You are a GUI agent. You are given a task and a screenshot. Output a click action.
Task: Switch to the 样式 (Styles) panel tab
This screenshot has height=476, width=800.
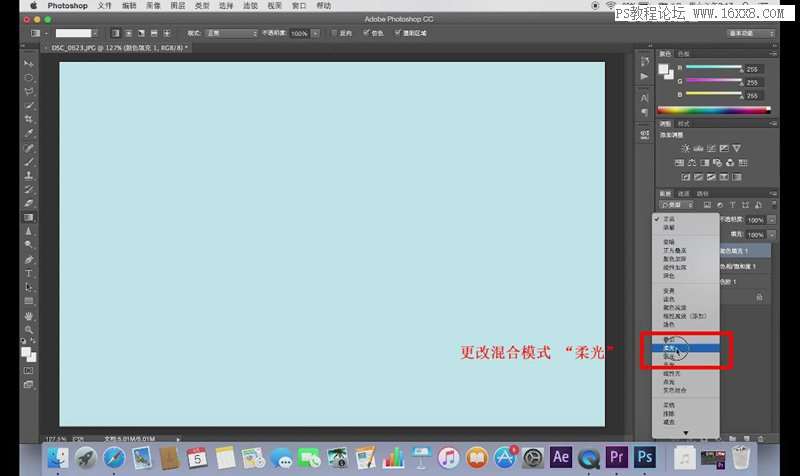pyautogui.click(x=684, y=123)
